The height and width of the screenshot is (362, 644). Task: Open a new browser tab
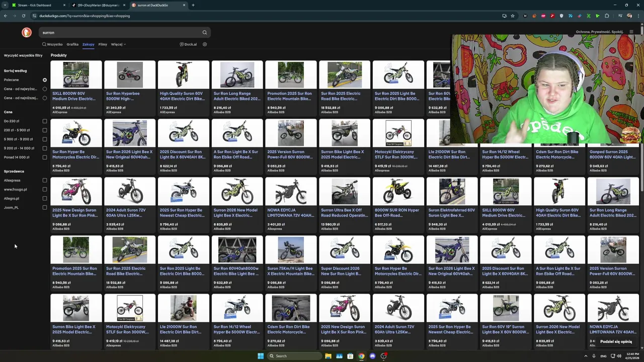click(x=193, y=5)
